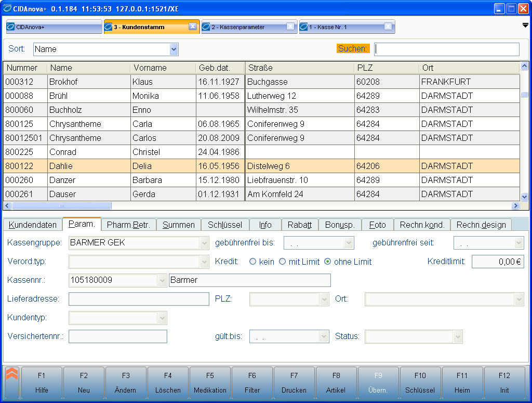Open the Kassennr. dropdown
This screenshot has width=532, height=403.
click(162, 280)
